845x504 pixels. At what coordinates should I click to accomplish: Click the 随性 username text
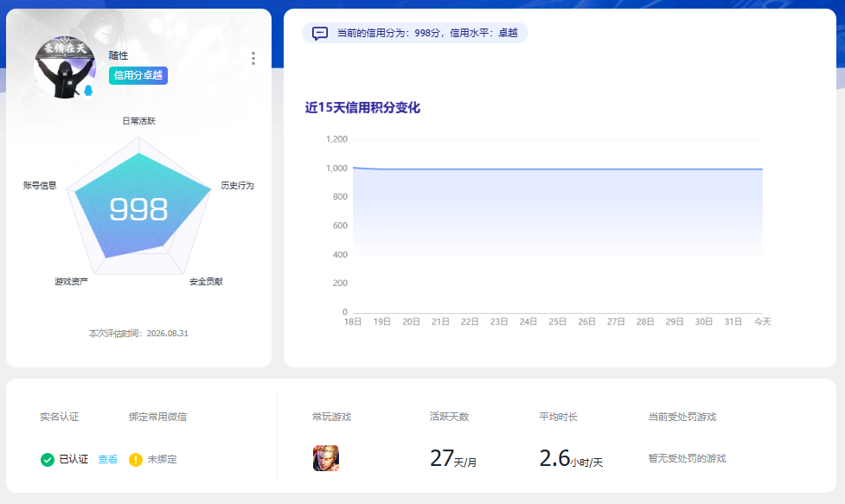point(118,55)
